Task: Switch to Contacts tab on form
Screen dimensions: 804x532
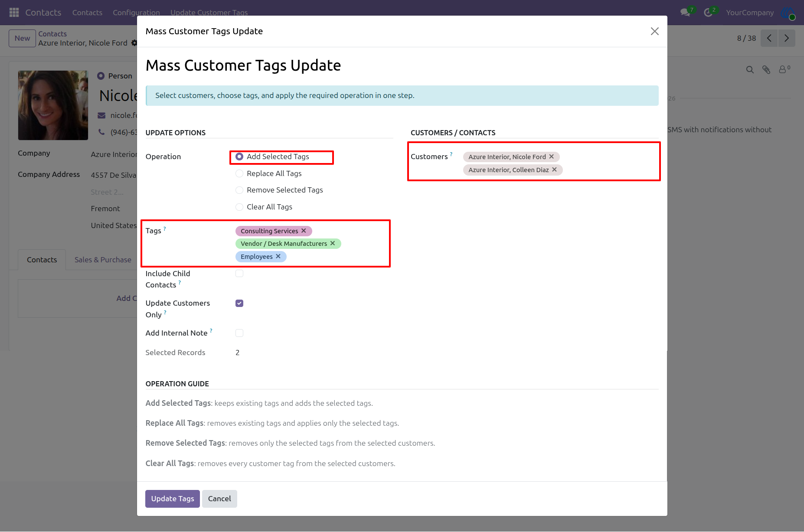Action: (42, 260)
